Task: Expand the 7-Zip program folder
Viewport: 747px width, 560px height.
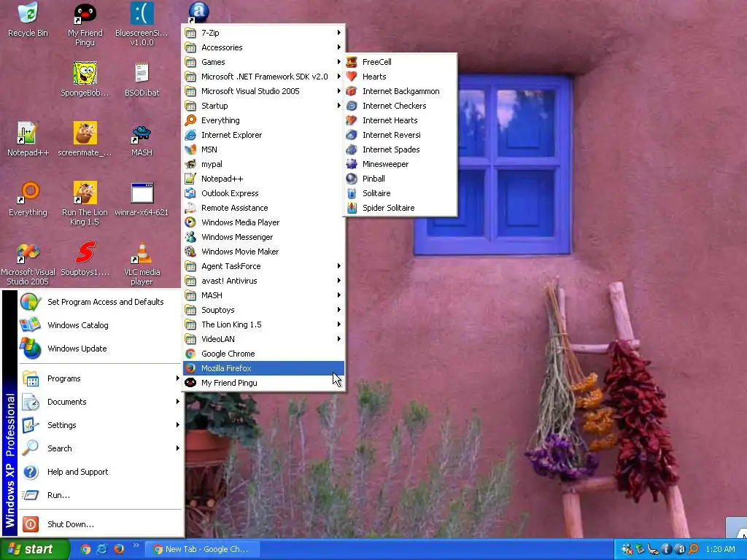Action: (x=263, y=33)
